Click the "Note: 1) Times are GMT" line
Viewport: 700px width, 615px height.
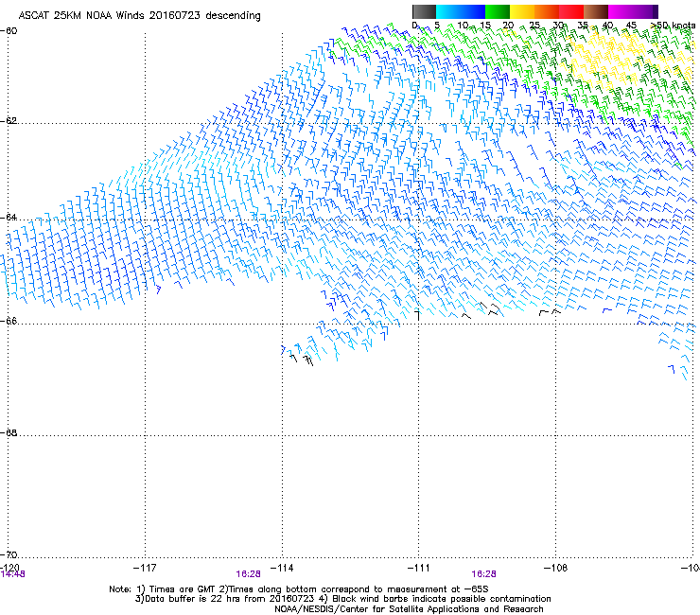point(299,589)
